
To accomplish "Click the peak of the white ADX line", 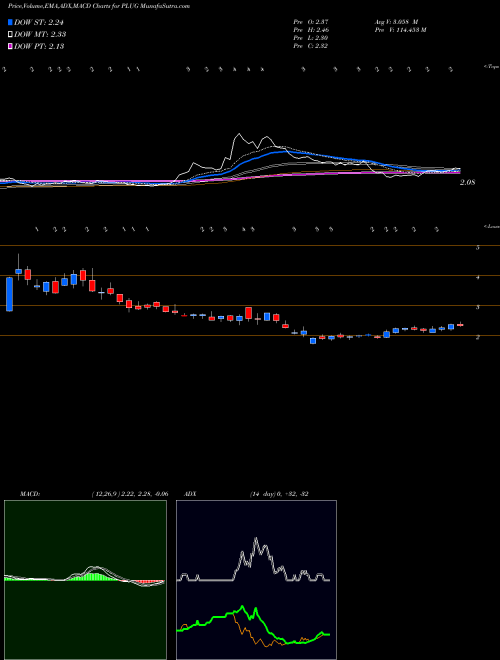I will 256,539.
